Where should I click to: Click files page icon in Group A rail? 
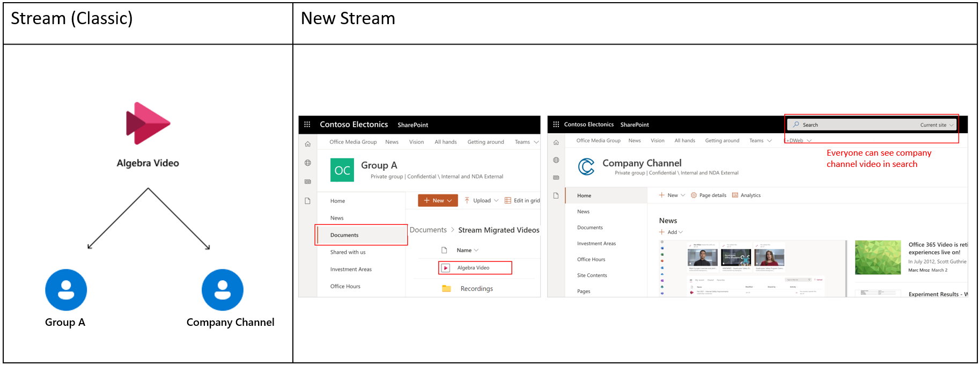tap(308, 201)
